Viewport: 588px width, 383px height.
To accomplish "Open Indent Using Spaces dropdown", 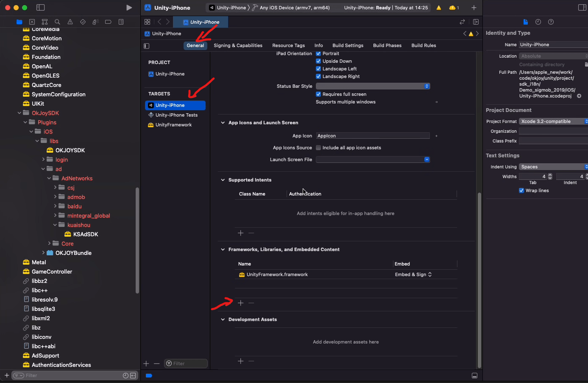I will (554, 167).
